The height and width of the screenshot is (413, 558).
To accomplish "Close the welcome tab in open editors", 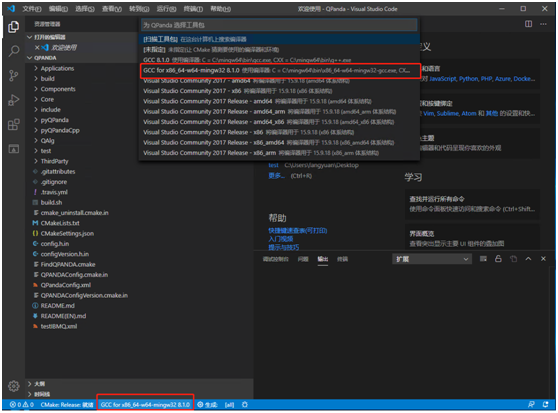I will [37, 47].
